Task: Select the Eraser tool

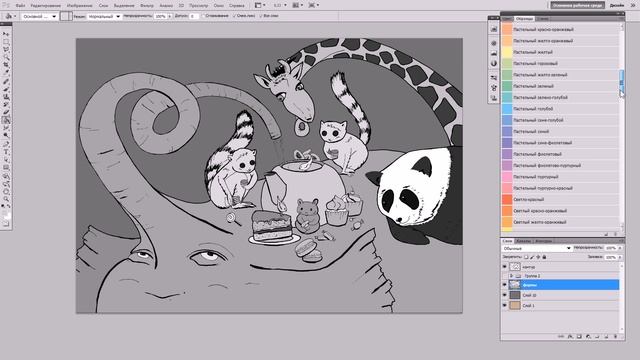Action: click(6, 112)
